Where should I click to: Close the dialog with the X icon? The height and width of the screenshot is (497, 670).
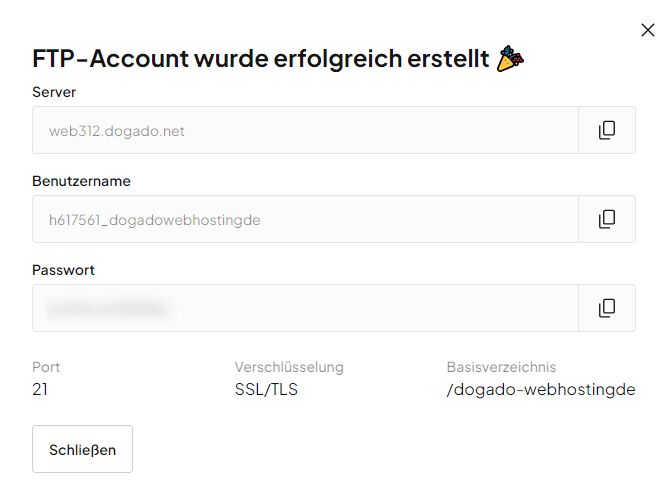pyautogui.click(x=647, y=31)
